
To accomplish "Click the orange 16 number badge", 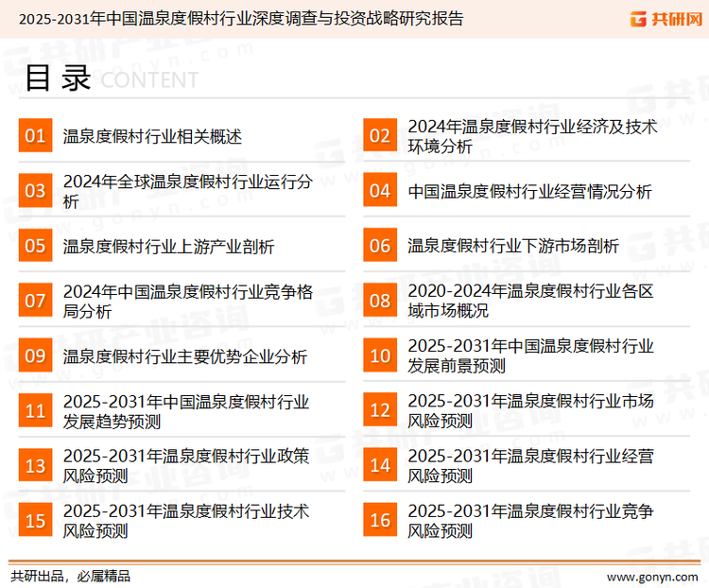I will (x=380, y=520).
